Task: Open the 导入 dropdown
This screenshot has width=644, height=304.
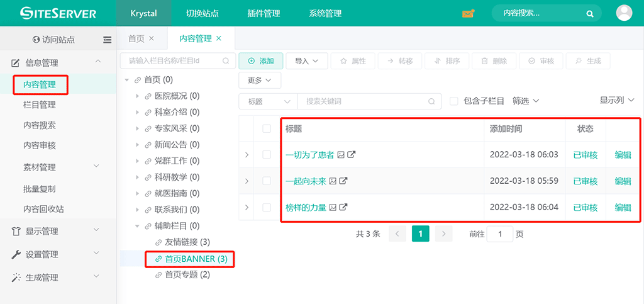Action: click(x=307, y=61)
